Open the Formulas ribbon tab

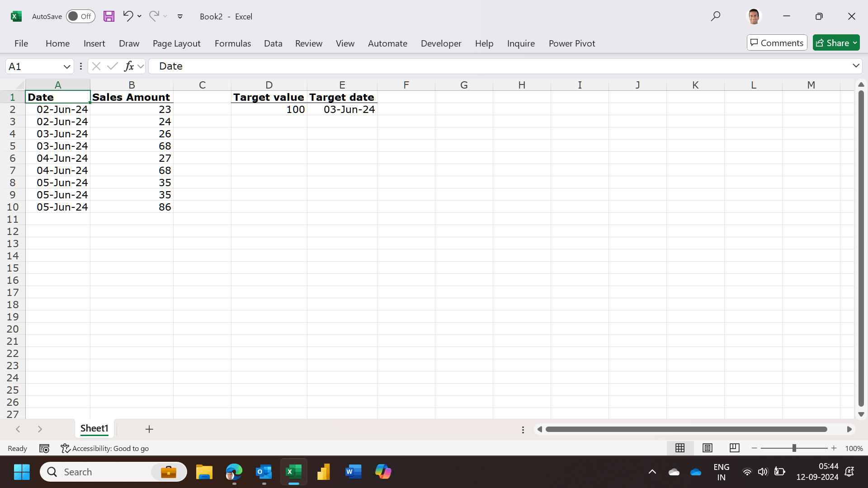[232, 43]
